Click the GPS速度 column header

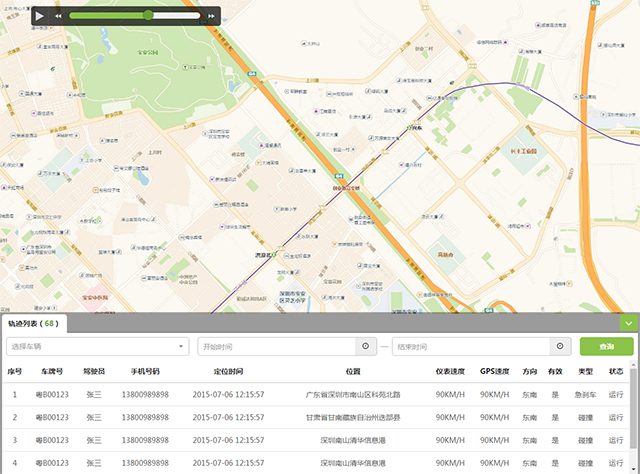(x=494, y=371)
